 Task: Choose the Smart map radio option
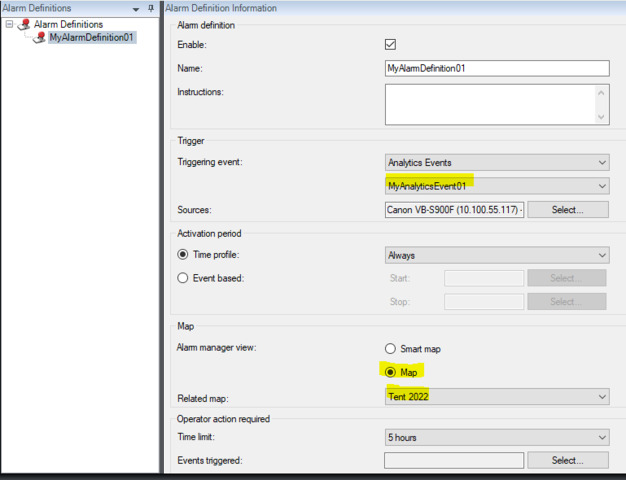[391, 348]
